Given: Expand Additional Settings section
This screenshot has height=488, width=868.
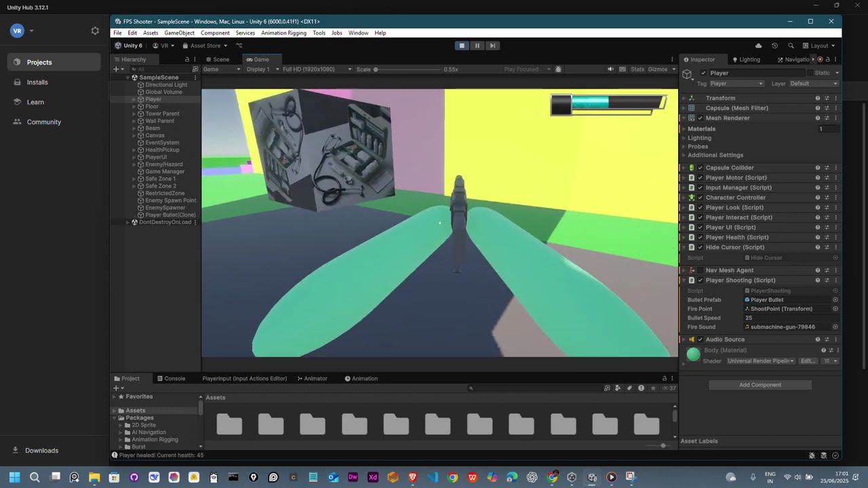Looking at the screenshot, I should click(x=684, y=155).
